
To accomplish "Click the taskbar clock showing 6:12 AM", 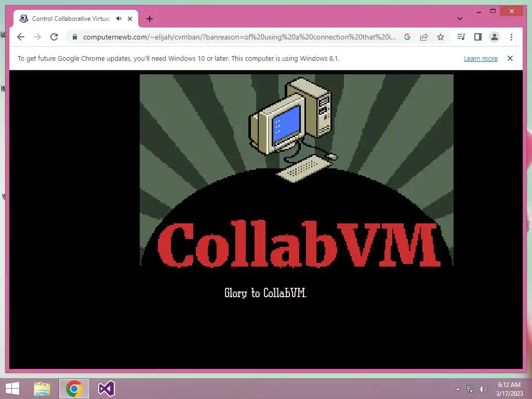I will (x=509, y=389).
